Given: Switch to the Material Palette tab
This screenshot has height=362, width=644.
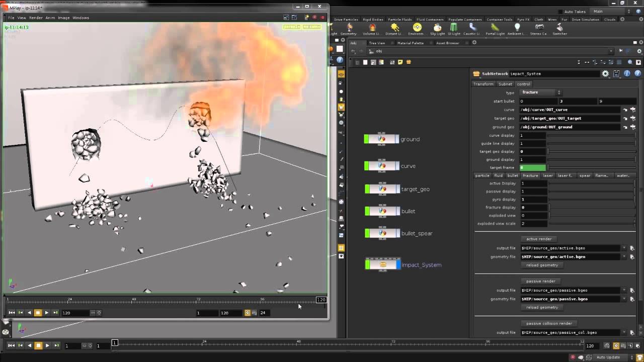Looking at the screenshot, I should (x=410, y=43).
